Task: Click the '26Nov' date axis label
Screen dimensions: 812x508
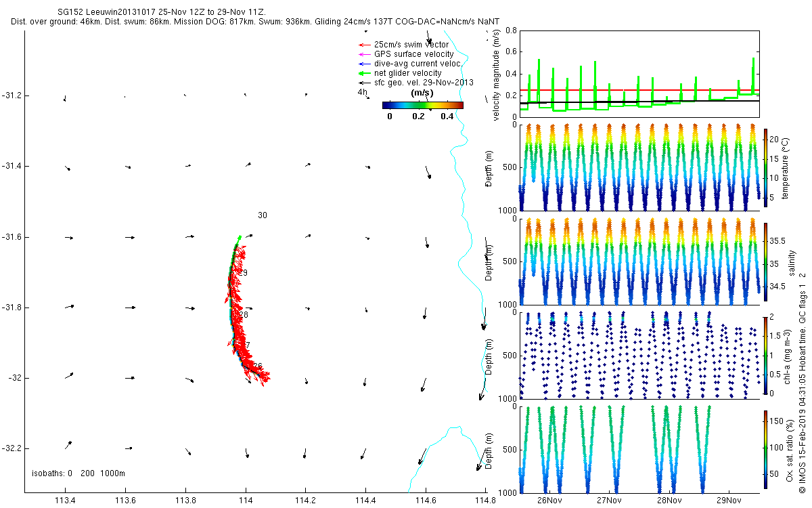Action: 549,501
